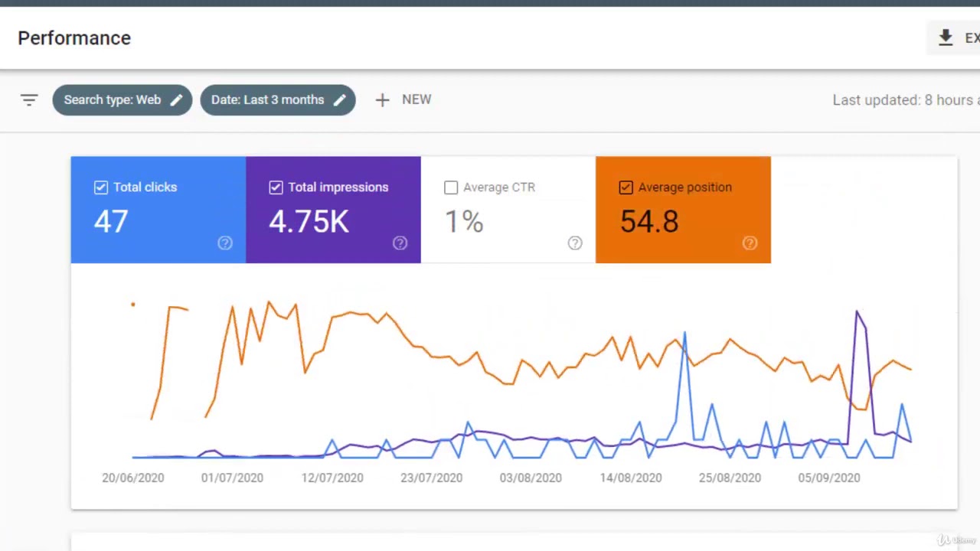The height and width of the screenshot is (551, 980).
Task: Click the tall blue clicks spike peak
Action: click(684, 334)
